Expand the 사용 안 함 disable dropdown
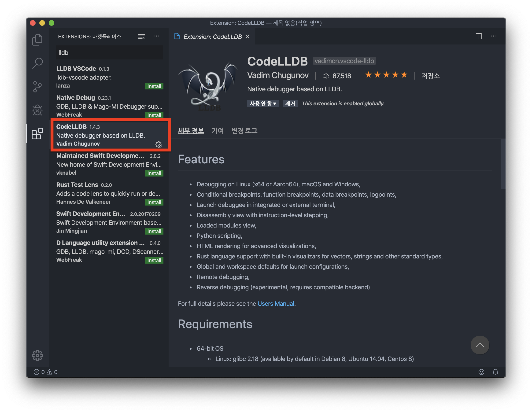This screenshot has width=532, height=412. [263, 103]
